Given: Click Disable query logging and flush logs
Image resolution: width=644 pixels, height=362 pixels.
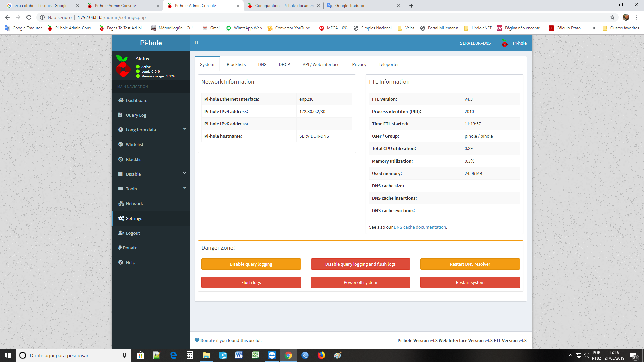Looking at the screenshot, I should 360,264.
